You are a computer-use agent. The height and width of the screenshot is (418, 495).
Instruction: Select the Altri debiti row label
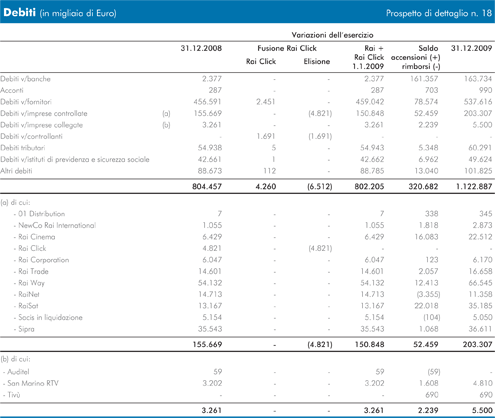click(16, 171)
